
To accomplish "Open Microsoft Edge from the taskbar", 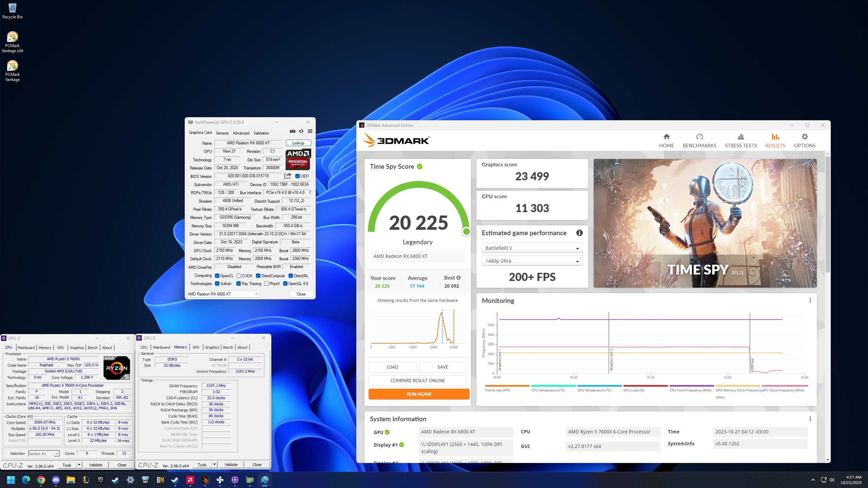I will click(26, 480).
